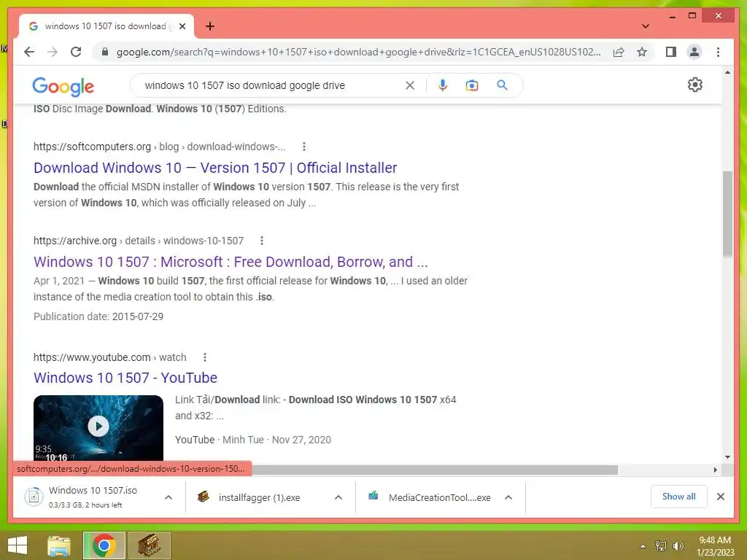Click the vertical scrollbar thumb
The image size is (747, 560).
point(727,214)
